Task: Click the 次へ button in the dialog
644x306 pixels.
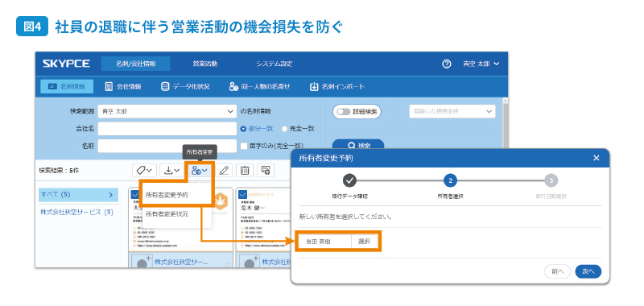Action: tap(588, 271)
